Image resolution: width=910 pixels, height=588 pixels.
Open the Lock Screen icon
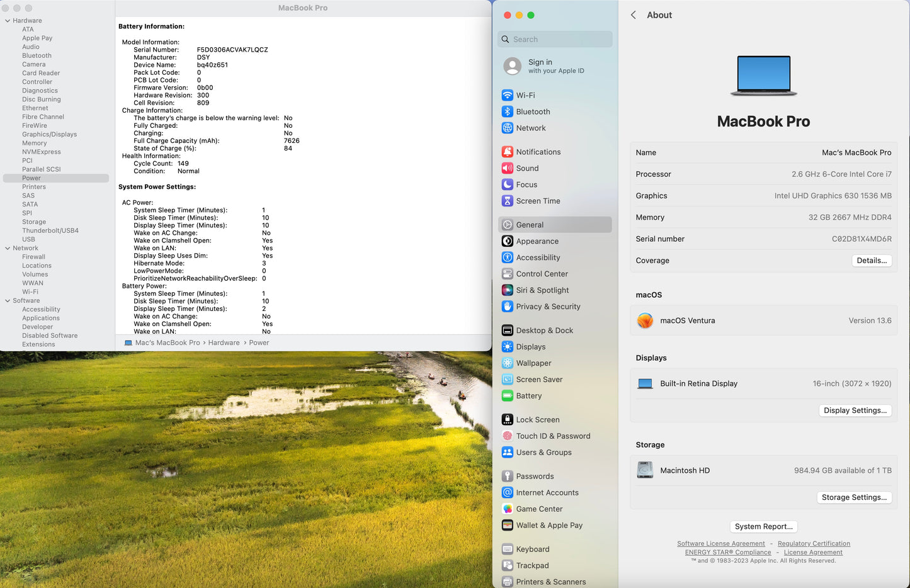pos(508,420)
